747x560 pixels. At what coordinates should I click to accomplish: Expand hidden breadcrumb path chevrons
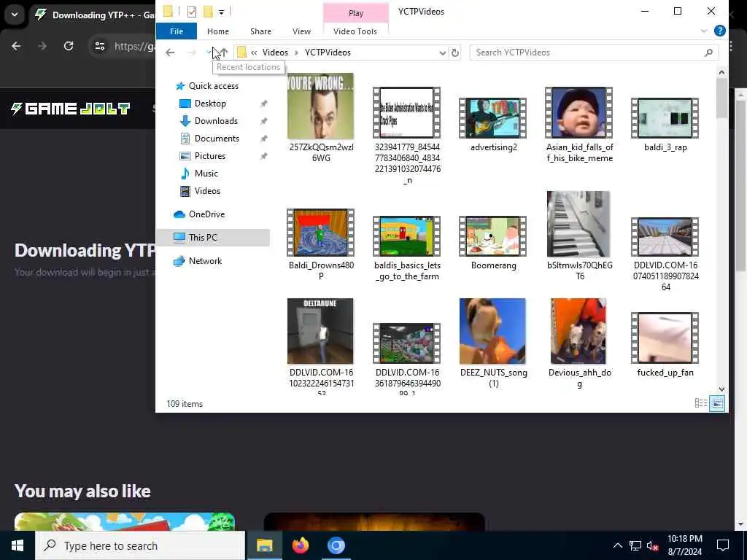tap(254, 52)
